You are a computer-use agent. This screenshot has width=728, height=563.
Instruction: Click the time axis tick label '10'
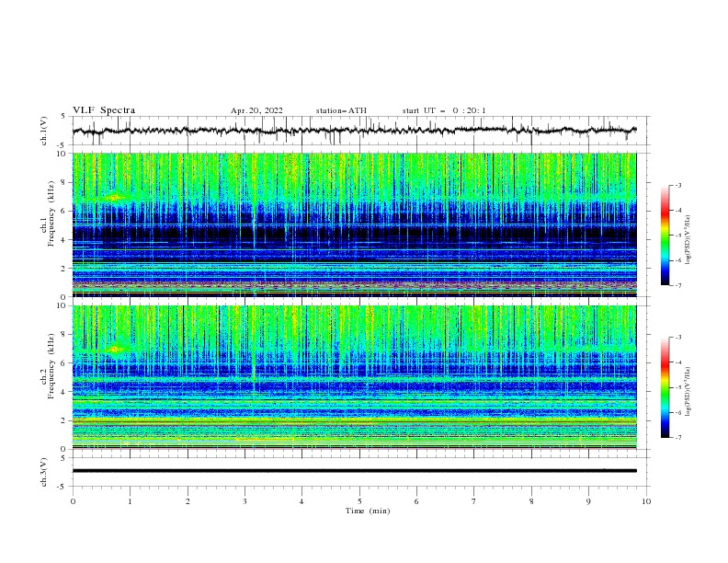[x=646, y=501]
